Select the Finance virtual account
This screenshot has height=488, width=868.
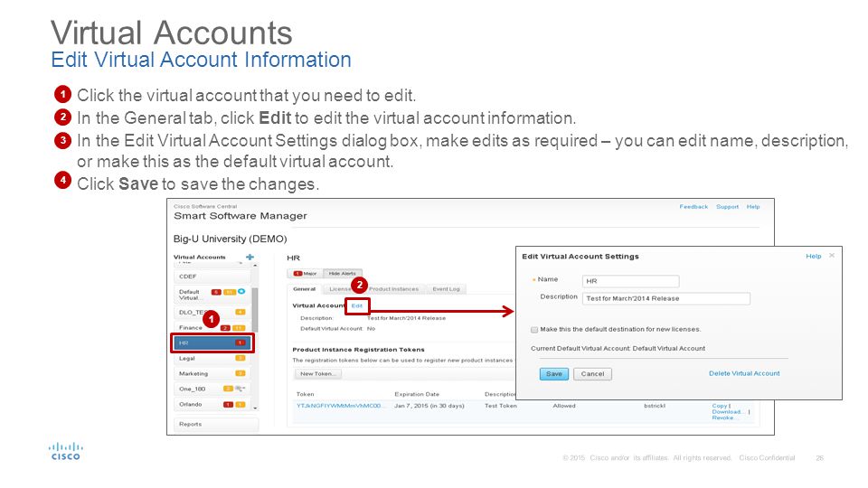pos(212,328)
